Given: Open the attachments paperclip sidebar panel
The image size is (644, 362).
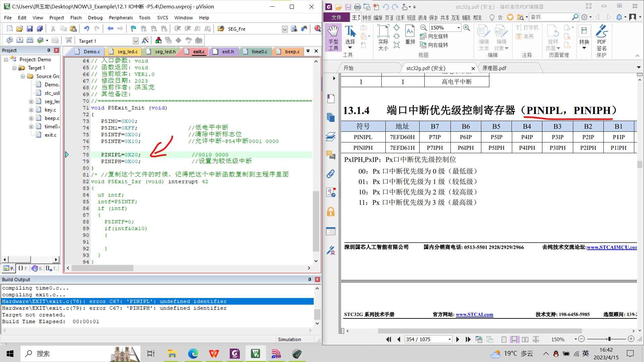Looking at the screenshot, I should 330,174.
